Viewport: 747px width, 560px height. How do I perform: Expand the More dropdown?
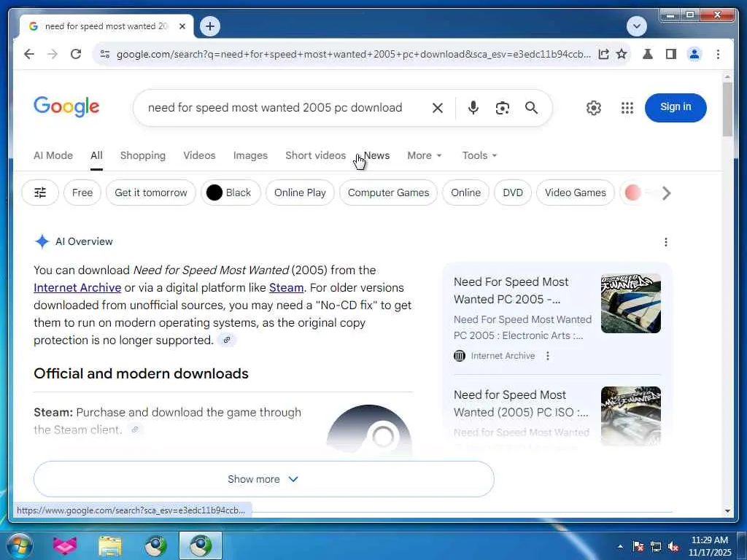click(425, 155)
